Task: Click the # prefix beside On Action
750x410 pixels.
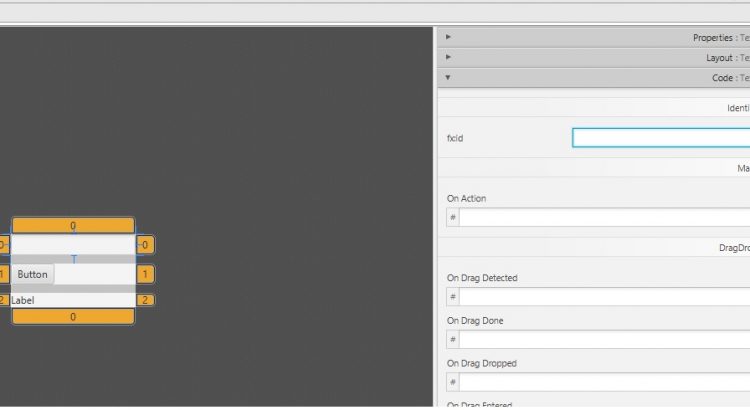Action: (x=453, y=218)
